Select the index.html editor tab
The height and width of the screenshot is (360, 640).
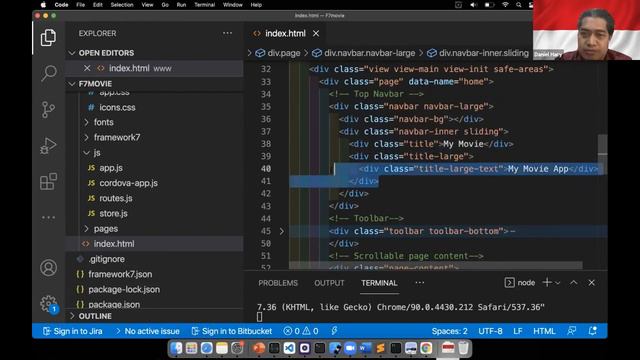pos(285,33)
